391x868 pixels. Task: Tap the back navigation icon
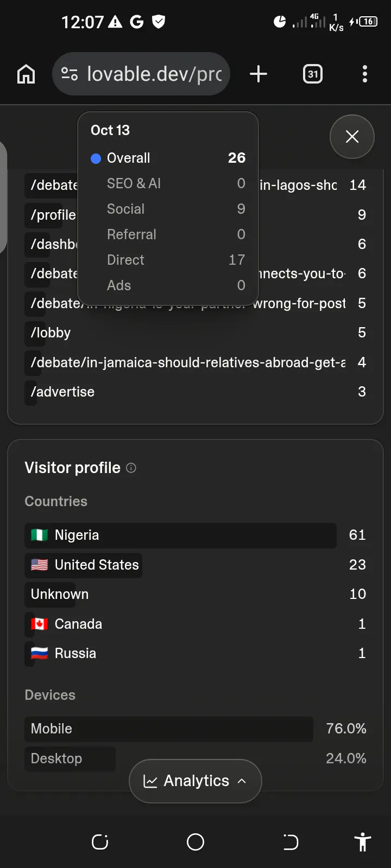click(x=291, y=842)
